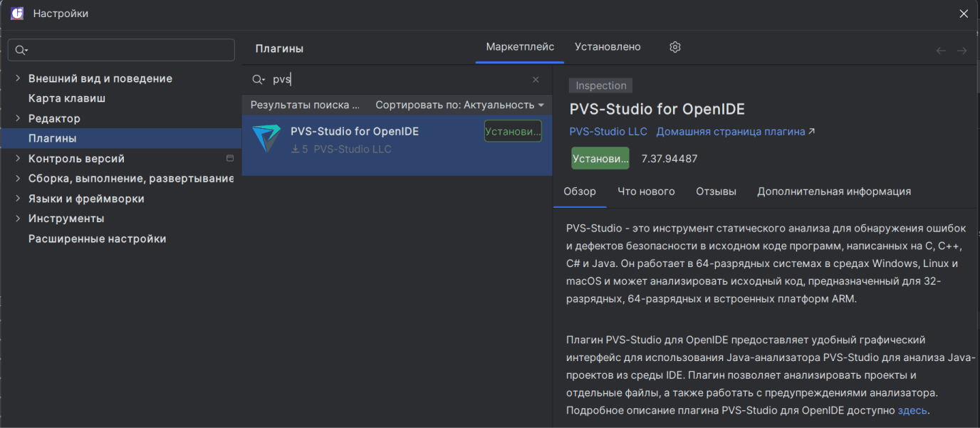Click the PVS-Studio LLC vendor link

click(608, 132)
